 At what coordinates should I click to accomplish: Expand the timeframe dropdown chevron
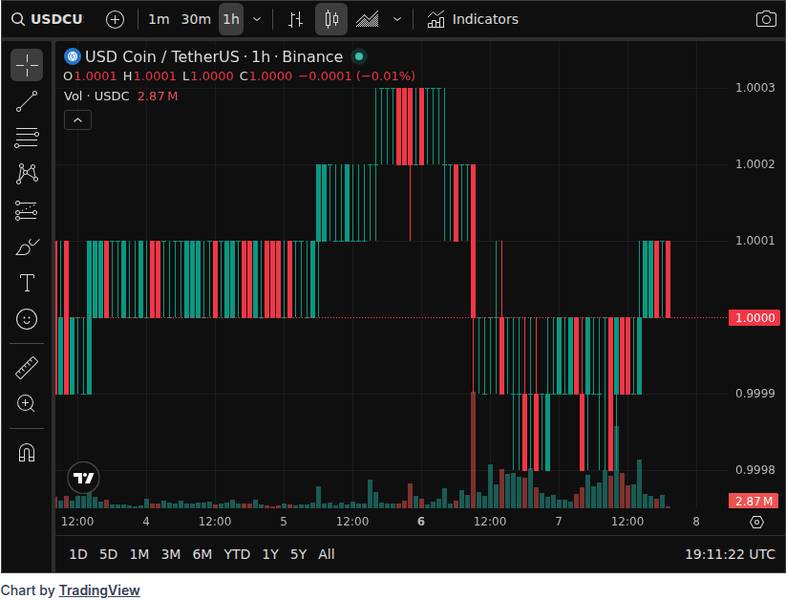[x=257, y=20]
